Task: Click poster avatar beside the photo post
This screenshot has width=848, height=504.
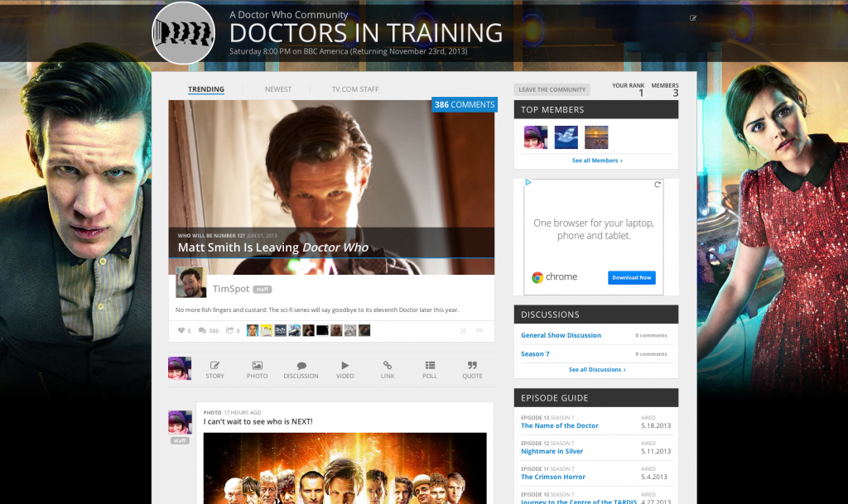Action: [180, 422]
